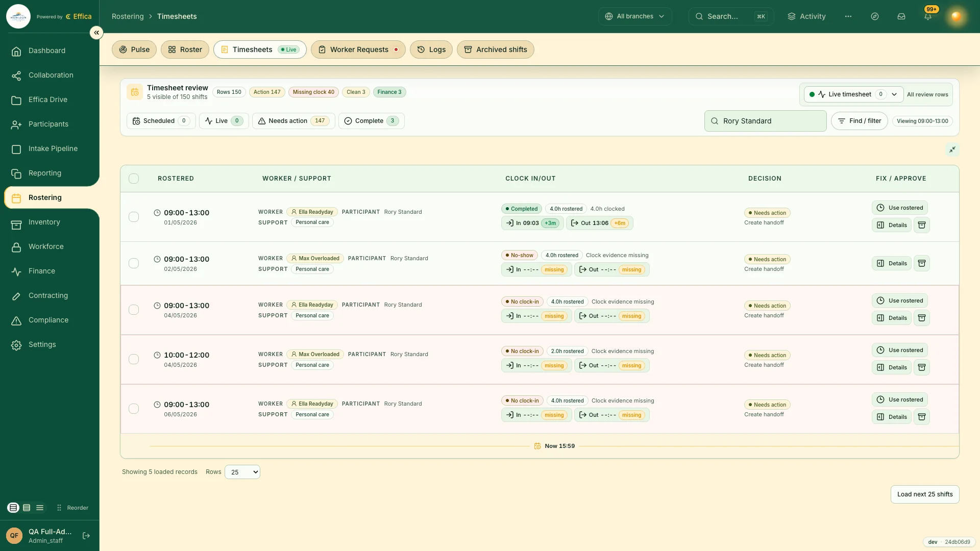
Task: Click the Horizon organization logo
Action: pyautogui.click(x=18, y=16)
